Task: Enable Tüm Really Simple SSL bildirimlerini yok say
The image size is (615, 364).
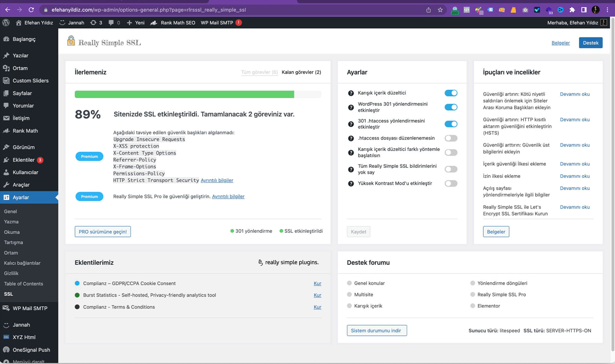Action: [x=451, y=169]
